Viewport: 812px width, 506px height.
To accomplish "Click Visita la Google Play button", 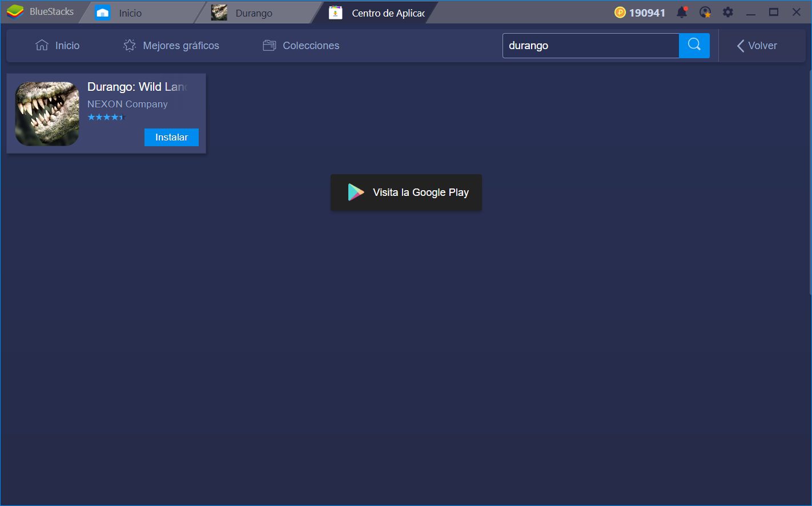I will (x=406, y=192).
